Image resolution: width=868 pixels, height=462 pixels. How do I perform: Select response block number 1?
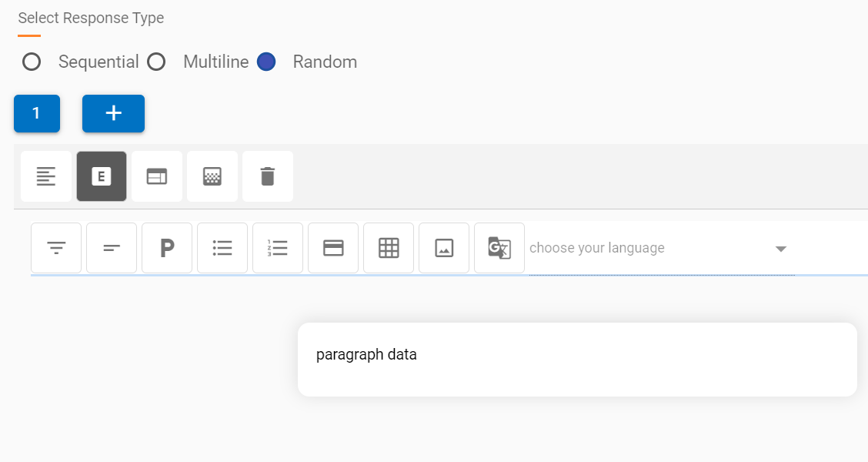[36, 112]
